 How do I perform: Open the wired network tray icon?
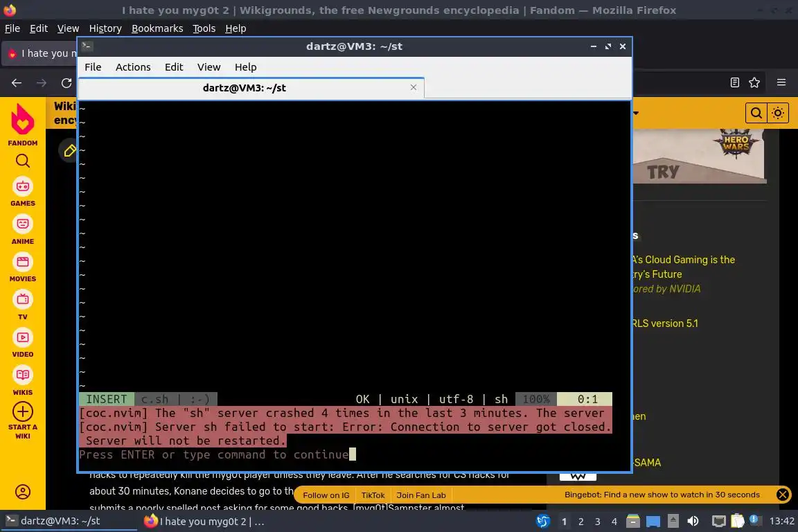(718, 521)
